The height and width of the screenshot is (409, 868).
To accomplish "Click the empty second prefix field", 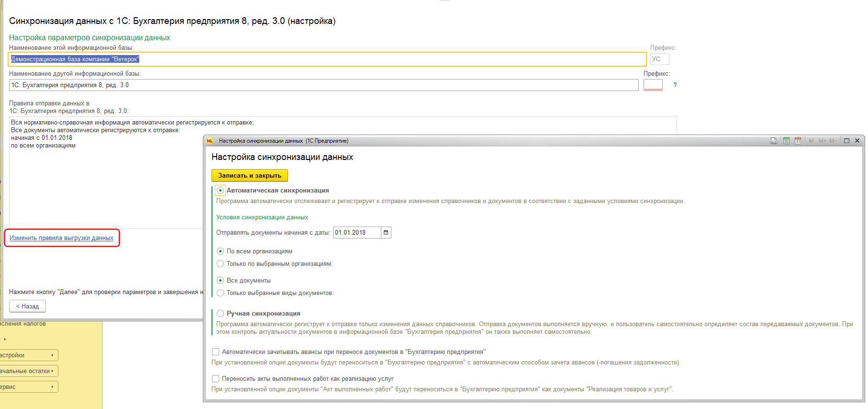I will [653, 85].
